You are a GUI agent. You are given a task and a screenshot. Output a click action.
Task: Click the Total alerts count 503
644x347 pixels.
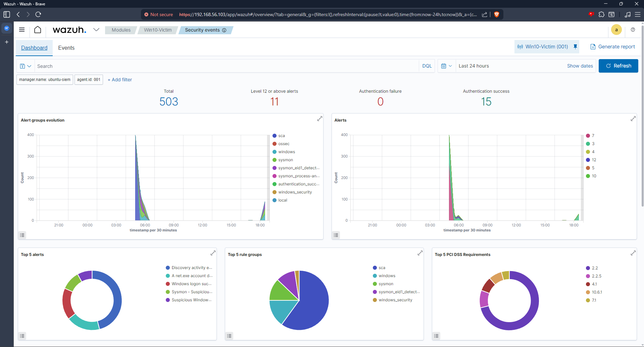pyautogui.click(x=169, y=101)
